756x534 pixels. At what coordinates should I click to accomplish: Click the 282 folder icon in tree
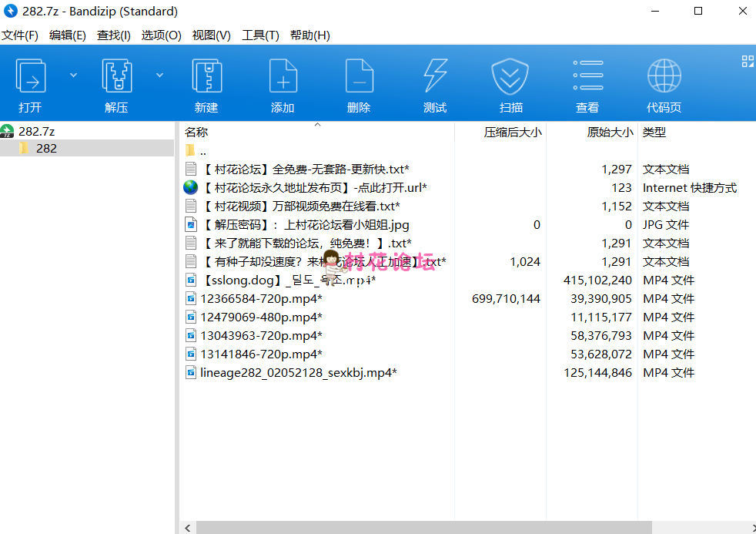pos(24,148)
